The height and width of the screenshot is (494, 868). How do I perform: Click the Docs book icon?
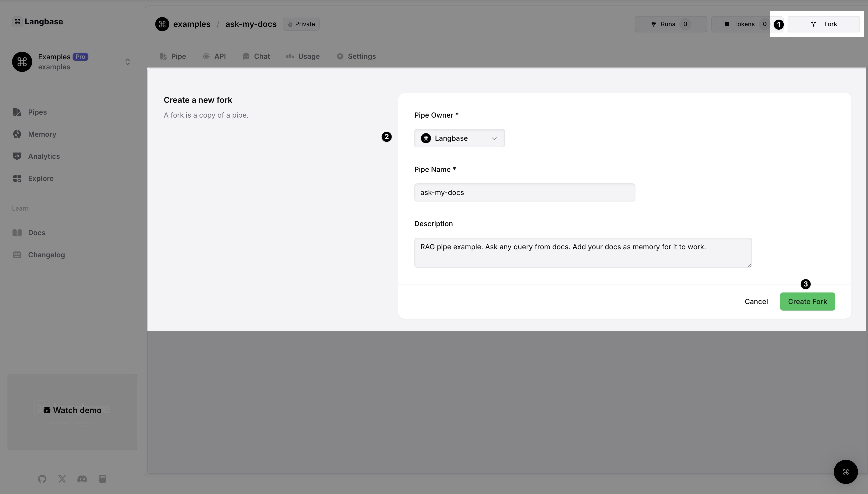pyautogui.click(x=17, y=232)
